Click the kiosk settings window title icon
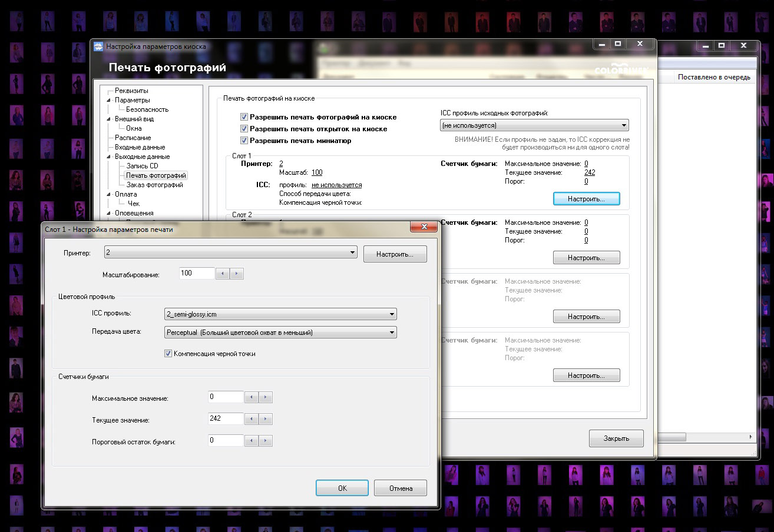Image resolution: width=774 pixels, height=532 pixels. 98,46
